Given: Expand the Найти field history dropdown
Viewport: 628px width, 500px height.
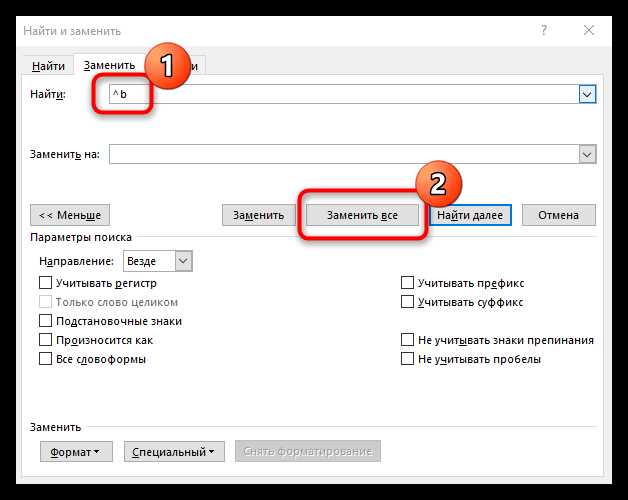Looking at the screenshot, I should coord(587,94).
